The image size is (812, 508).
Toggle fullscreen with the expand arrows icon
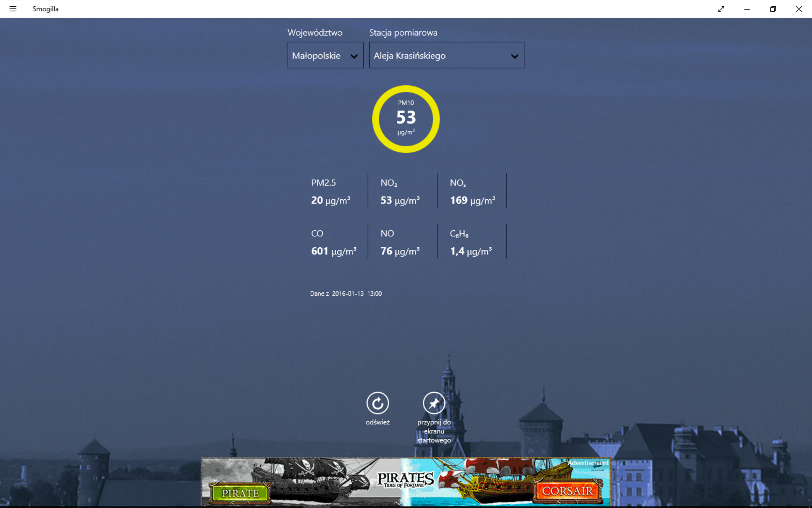pyautogui.click(x=721, y=9)
